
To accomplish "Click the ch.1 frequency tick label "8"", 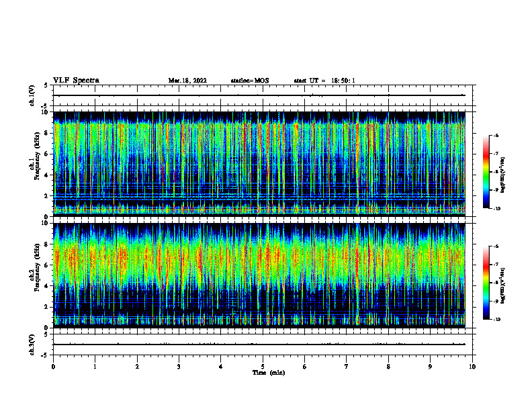I will 47,133.
